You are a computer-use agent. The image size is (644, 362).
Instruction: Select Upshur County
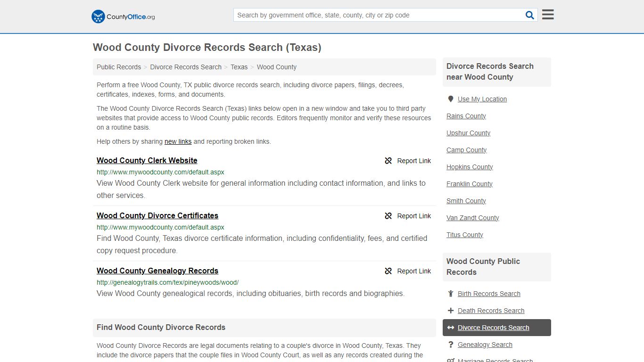(468, 133)
